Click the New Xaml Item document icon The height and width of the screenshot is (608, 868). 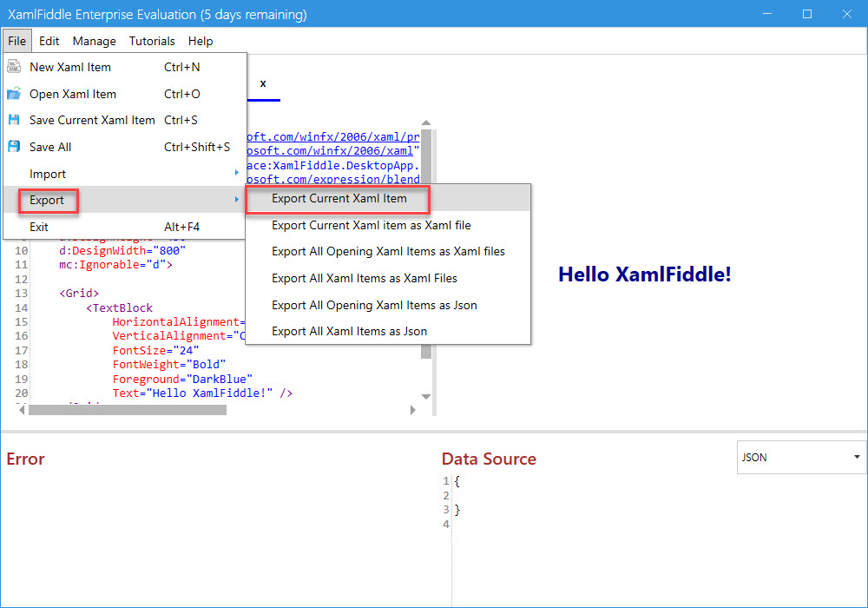[x=14, y=67]
